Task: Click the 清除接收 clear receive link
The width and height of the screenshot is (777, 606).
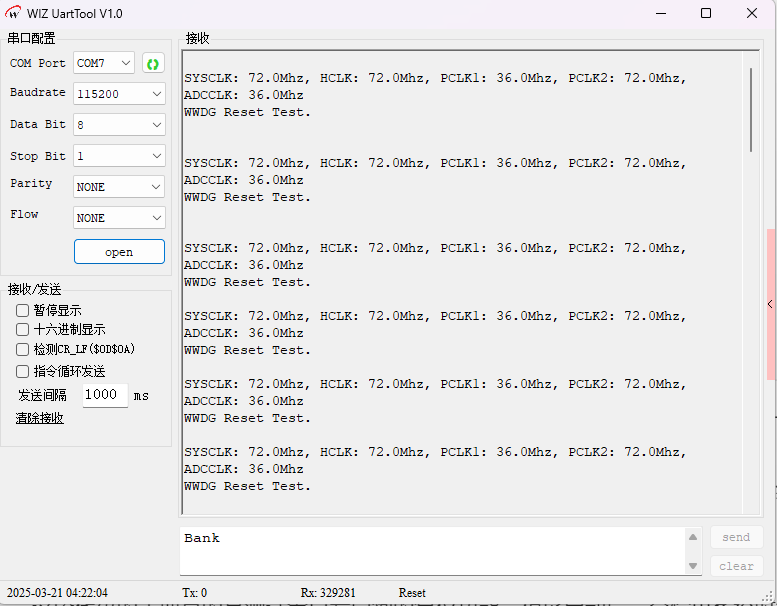Action: point(40,418)
